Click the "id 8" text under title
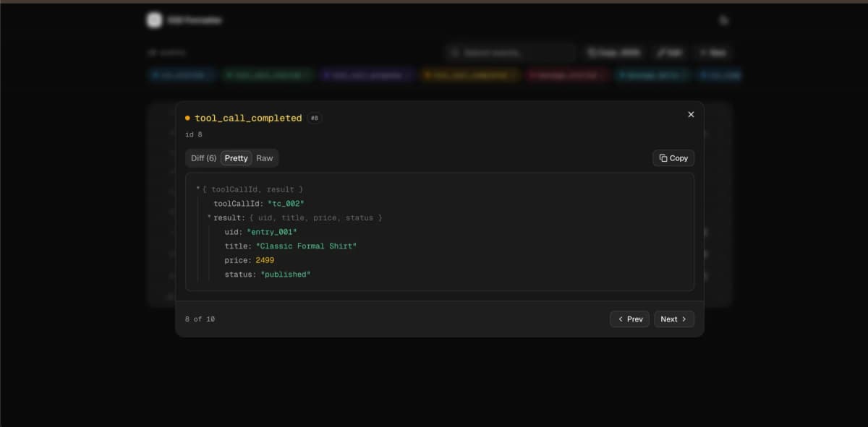Image resolution: width=868 pixels, height=427 pixels. click(194, 134)
